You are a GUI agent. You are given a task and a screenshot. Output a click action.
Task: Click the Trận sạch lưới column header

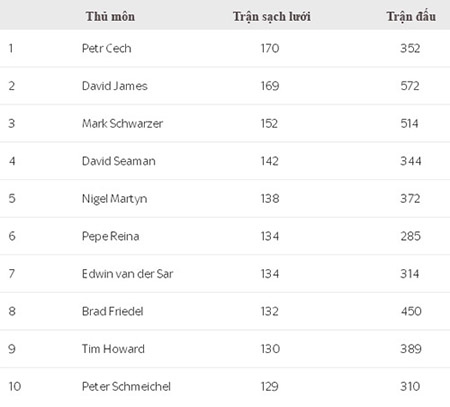click(x=272, y=17)
